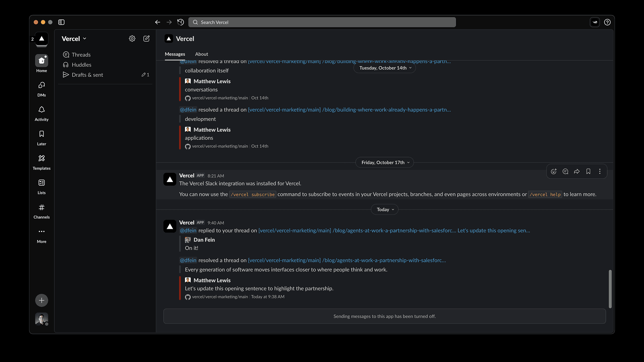Open the Later bookmark view
Image resolution: width=644 pixels, height=362 pixels.
[x=42, y=134]
